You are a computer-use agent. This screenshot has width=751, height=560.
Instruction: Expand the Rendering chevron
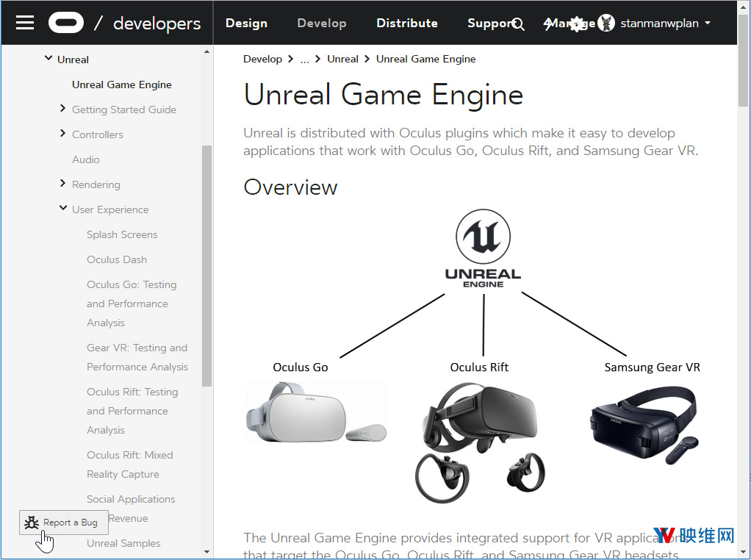click(x=62, y=183)
